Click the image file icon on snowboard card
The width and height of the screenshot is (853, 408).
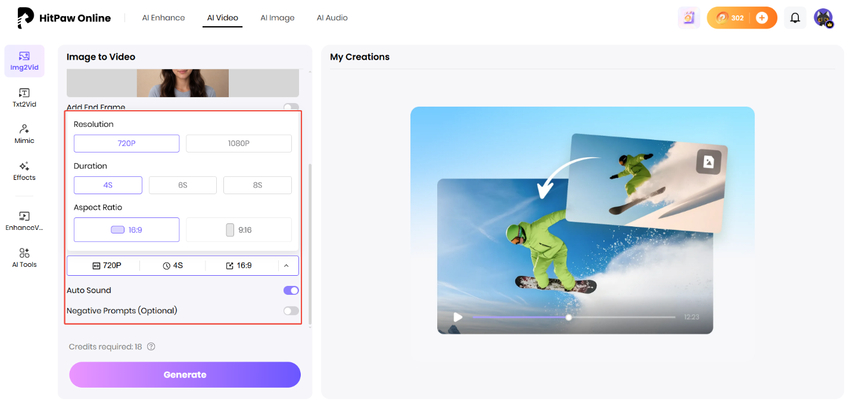coord(708,162)
